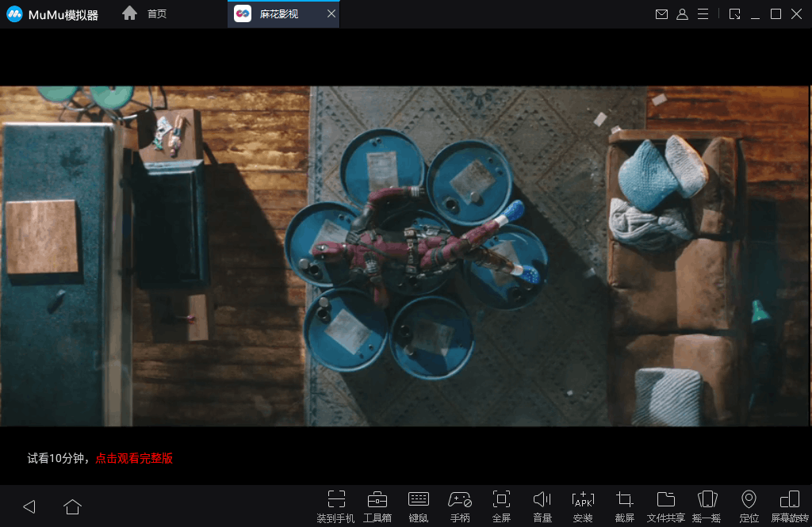Open 键鼠 keyboard-mouse settings
Viewport: 812px width, 527px height.
click(x=418, y=499)
